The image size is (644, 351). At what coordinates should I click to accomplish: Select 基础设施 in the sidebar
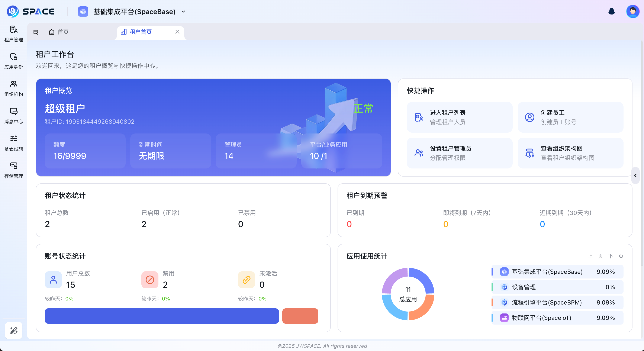pyautogui.click(x=13, y=143)
